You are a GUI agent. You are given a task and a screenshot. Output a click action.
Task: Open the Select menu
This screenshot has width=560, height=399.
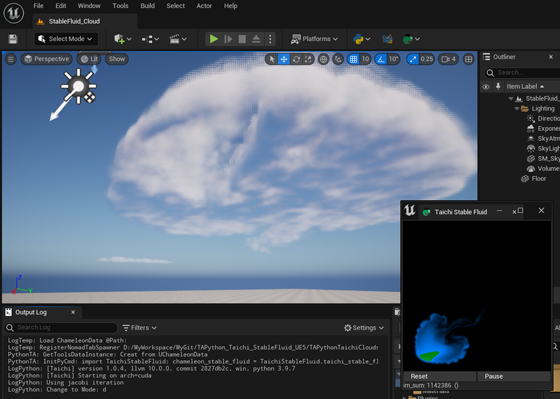tap(176, 6)
